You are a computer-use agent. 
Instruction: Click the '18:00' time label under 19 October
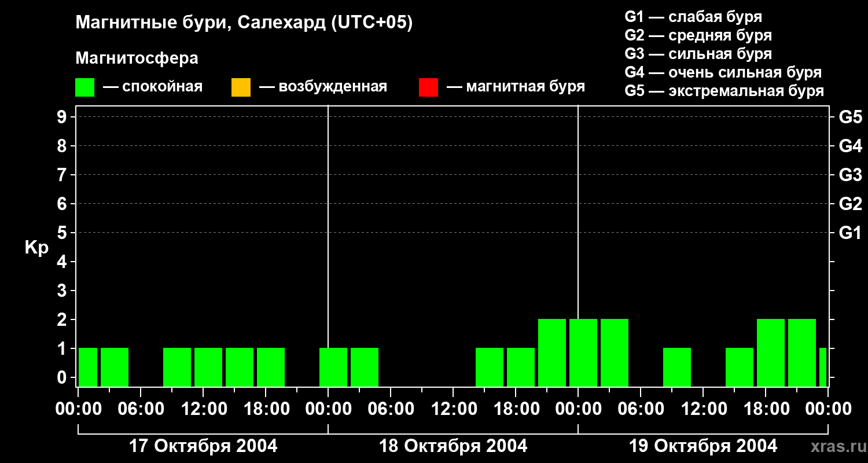pos(766,409)
